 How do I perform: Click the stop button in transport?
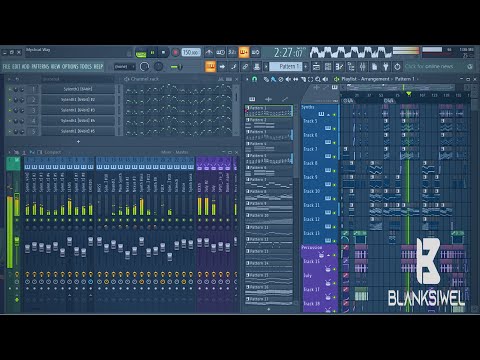[x=163, y=53]
